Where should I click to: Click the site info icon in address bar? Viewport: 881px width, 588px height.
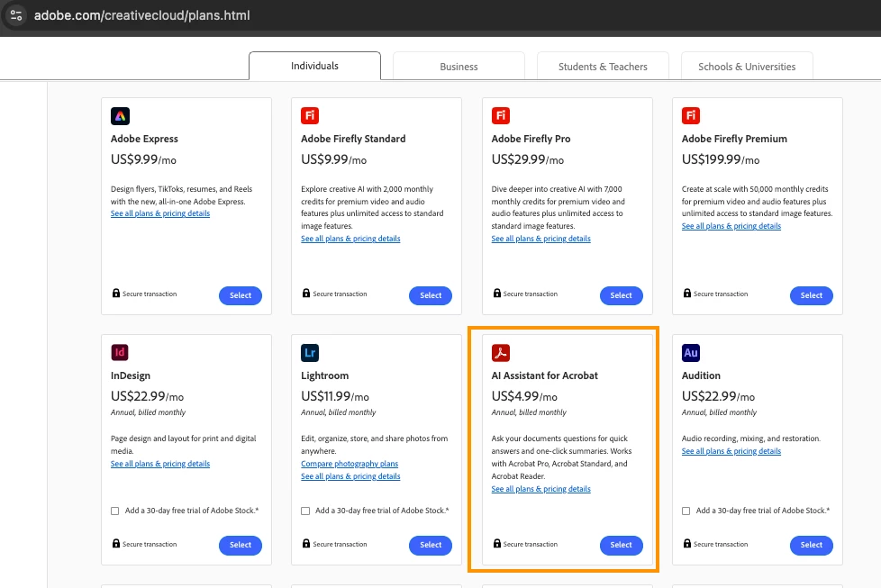point(15,15)
